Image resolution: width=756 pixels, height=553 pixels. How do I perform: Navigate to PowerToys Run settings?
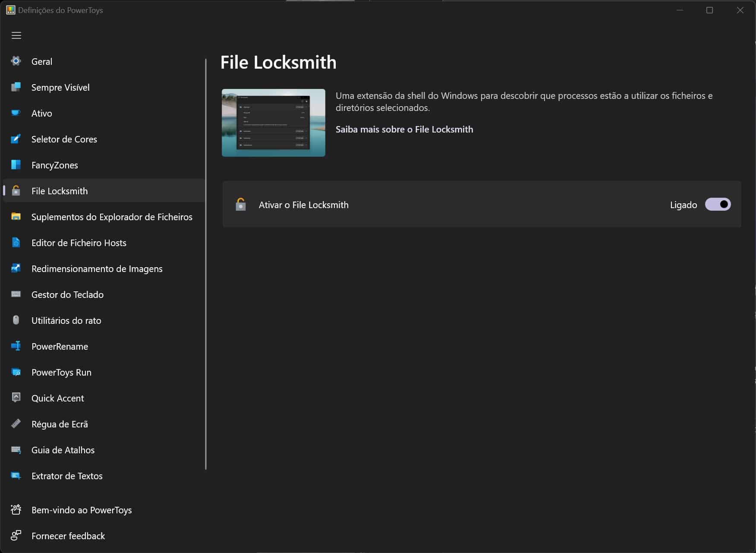coord(61,373)
